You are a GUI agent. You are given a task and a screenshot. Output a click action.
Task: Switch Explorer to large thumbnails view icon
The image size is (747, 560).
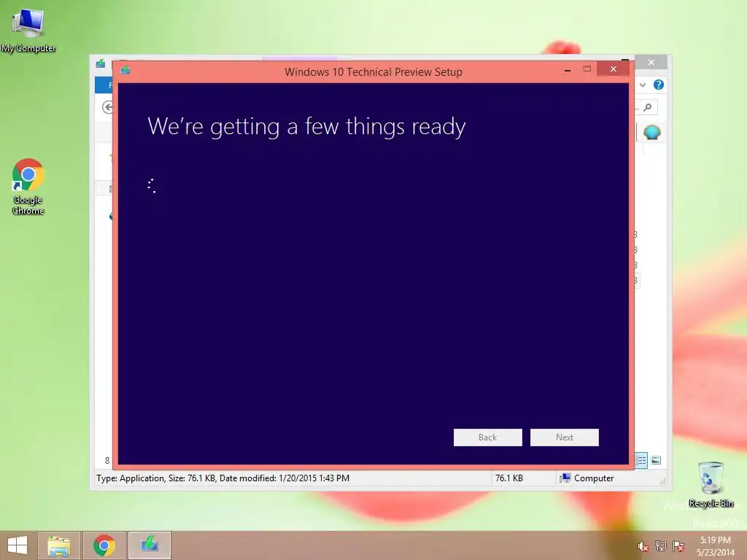pos(656,460)
